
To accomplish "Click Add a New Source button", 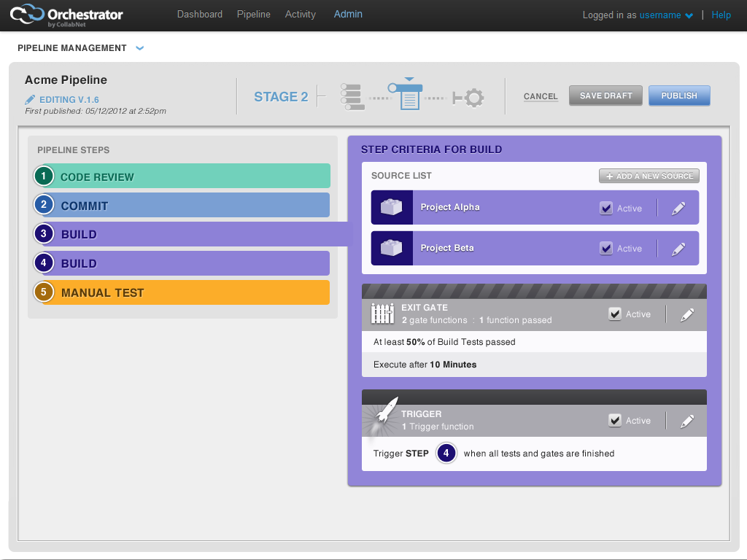I will 649,176.
